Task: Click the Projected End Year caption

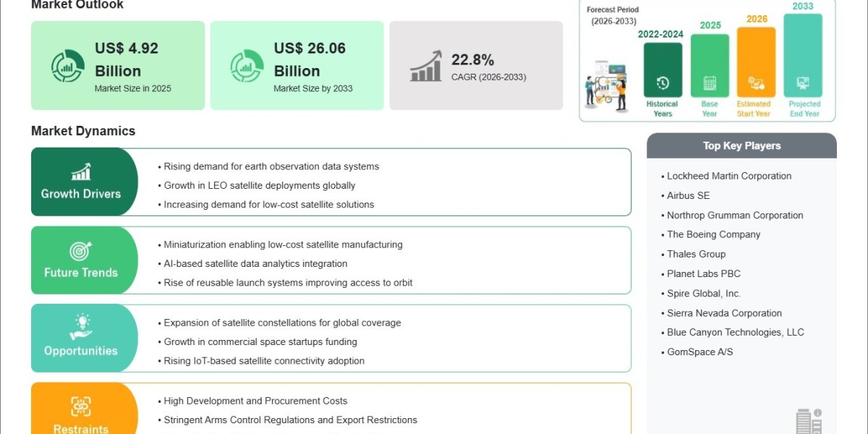Action: click(804, 109)
